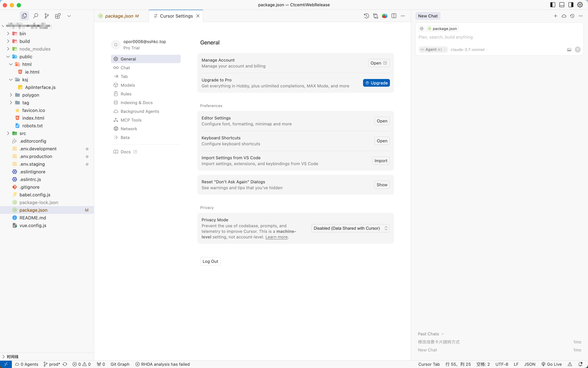Select Models in the Cursor Settings sidebar
The height and width of the screenshot is (368, 588).
click(x=127, y=85)
